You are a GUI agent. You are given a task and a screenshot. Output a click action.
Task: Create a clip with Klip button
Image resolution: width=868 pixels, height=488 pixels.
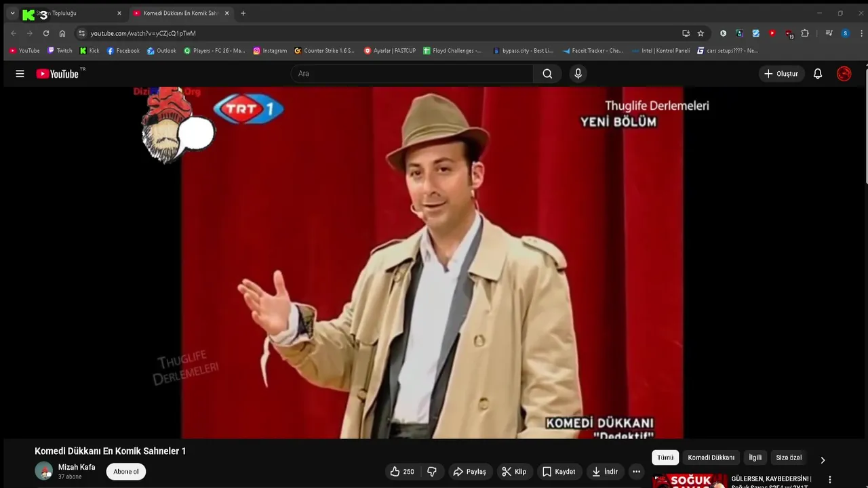pyautogui.click(x=514, y=472)
